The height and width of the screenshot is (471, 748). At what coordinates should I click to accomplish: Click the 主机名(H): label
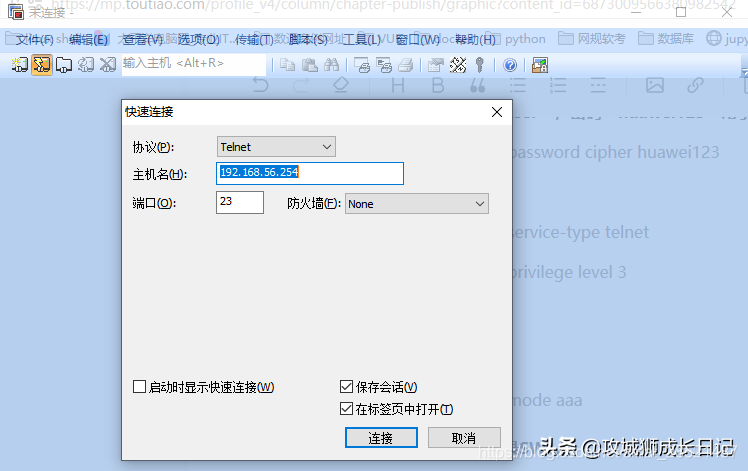click(160, 175)
